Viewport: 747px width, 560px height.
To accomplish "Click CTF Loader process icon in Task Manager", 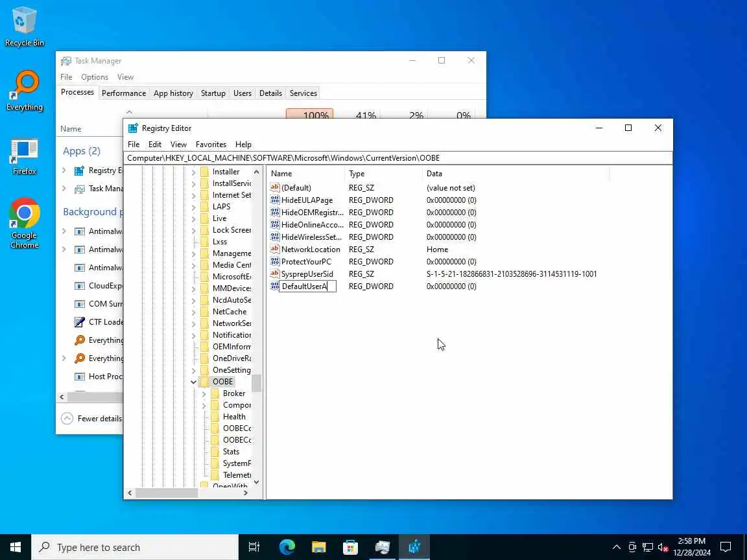I will pos(80,322).
